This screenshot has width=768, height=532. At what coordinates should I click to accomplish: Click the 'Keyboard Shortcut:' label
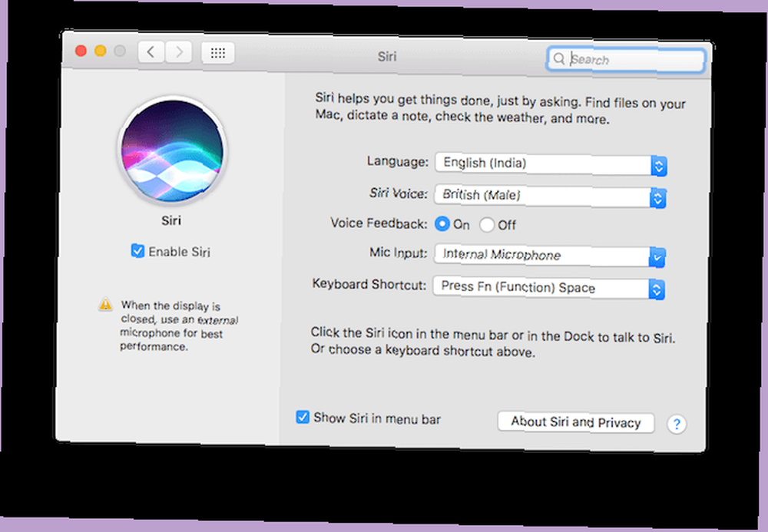(x=369, y=284)
